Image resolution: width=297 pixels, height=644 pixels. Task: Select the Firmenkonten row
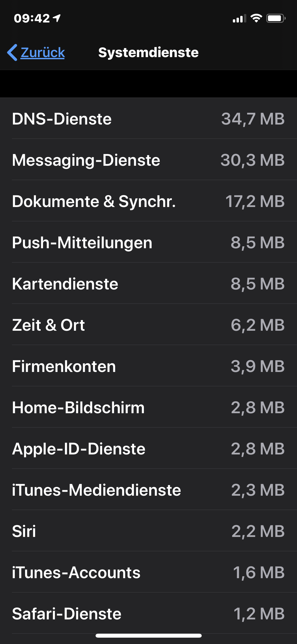[148, 366]
